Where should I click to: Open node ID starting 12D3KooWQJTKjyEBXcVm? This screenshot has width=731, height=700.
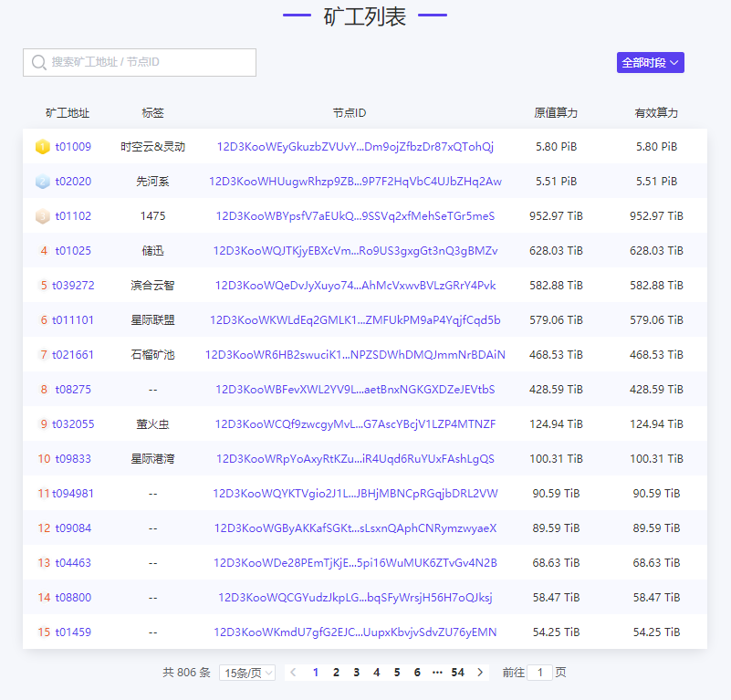pyautogui.click(x=355, y=250)
